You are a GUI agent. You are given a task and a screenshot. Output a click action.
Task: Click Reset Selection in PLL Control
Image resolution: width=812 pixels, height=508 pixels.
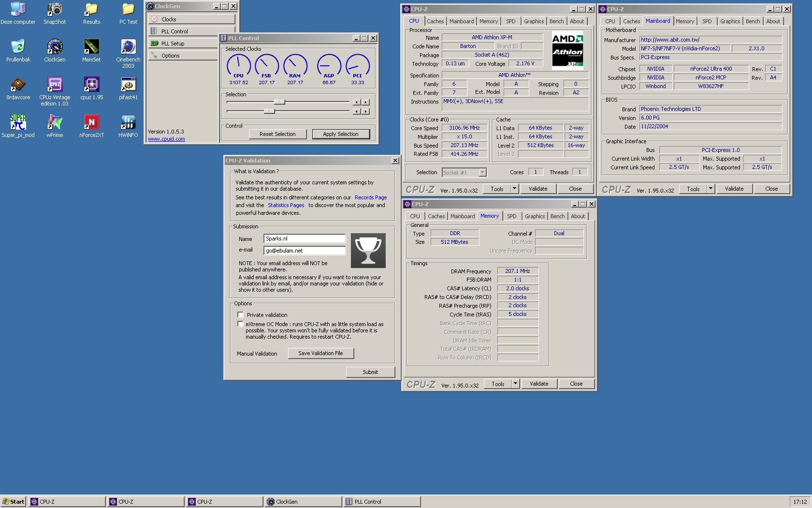pyautogui.click(x=277, y=134)
